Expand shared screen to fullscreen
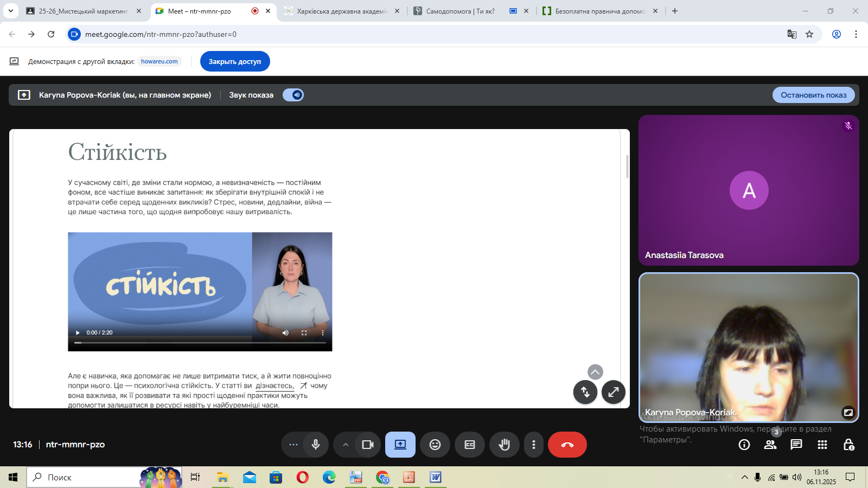This screenshot has width=868, height=488. 614,392
